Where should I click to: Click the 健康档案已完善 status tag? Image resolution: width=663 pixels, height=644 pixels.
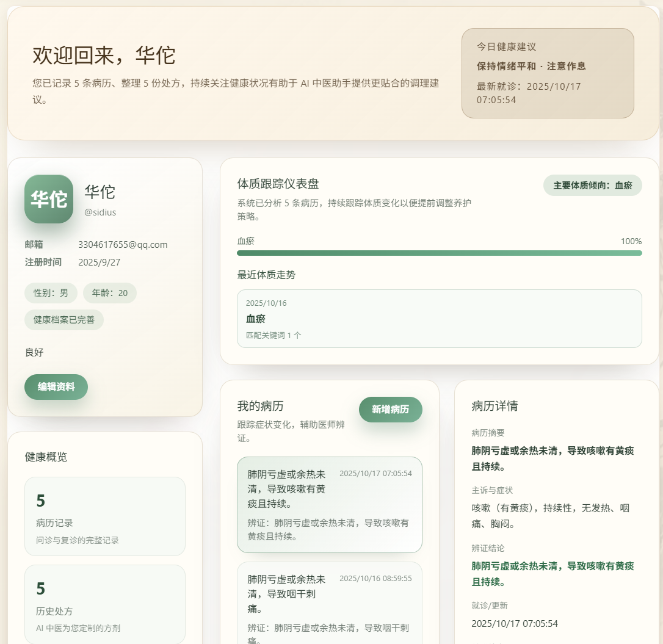click(64, 319)
